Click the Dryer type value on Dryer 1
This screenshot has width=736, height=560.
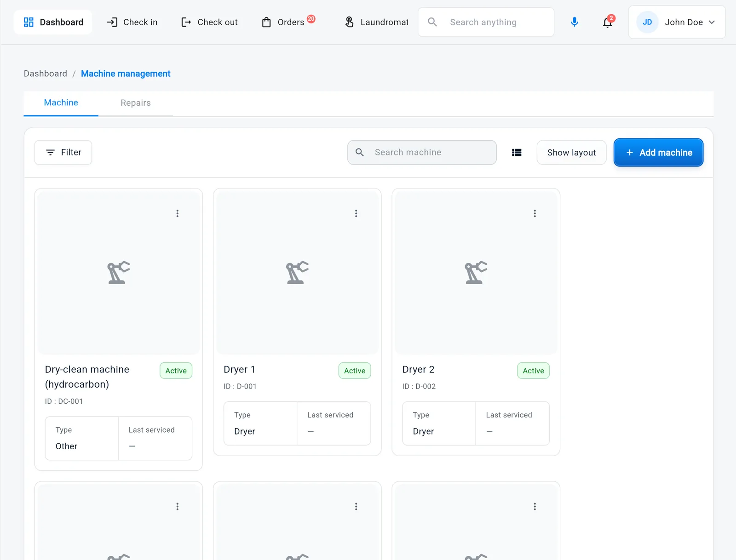pyautogui.click(x=245, y=432)
